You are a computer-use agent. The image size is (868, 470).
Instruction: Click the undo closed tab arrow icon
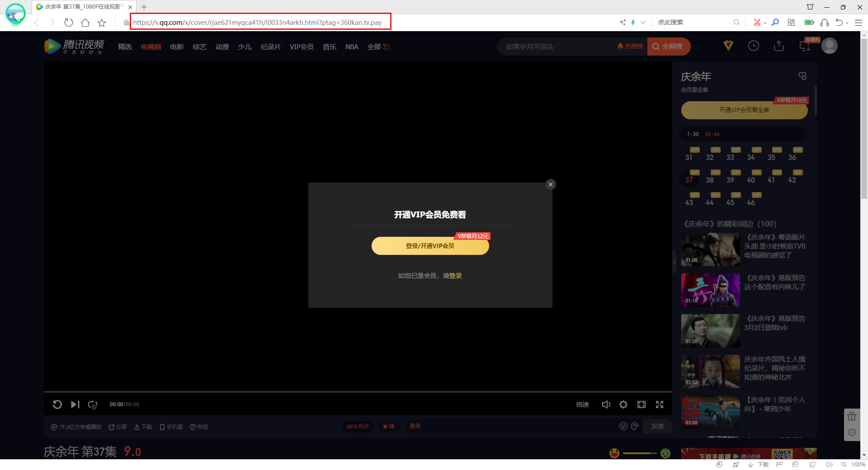coord(840,22)
